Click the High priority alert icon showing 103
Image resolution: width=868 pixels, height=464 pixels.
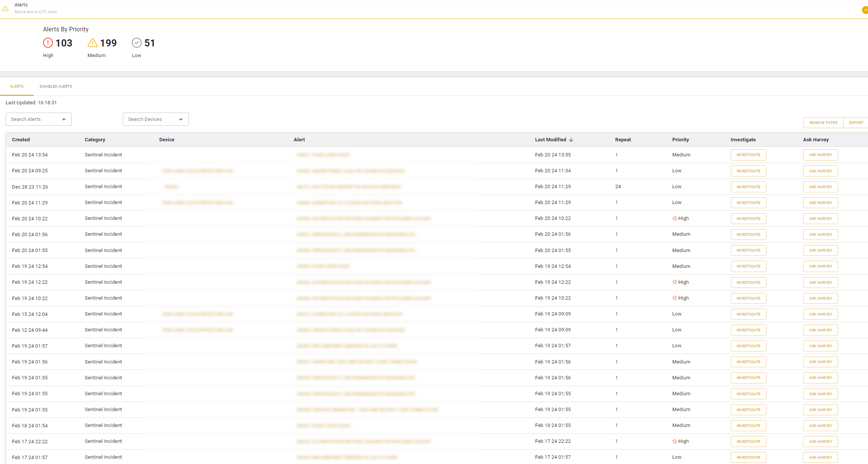coord(48,43)
